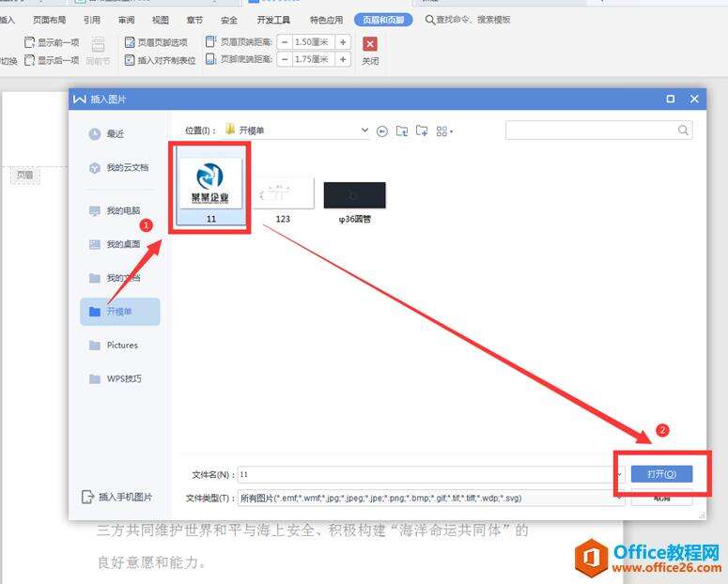This screenshot has height=584, width=728.
Task: Click the 查找命令、搜索模板 search box
Action: point(468,20)
